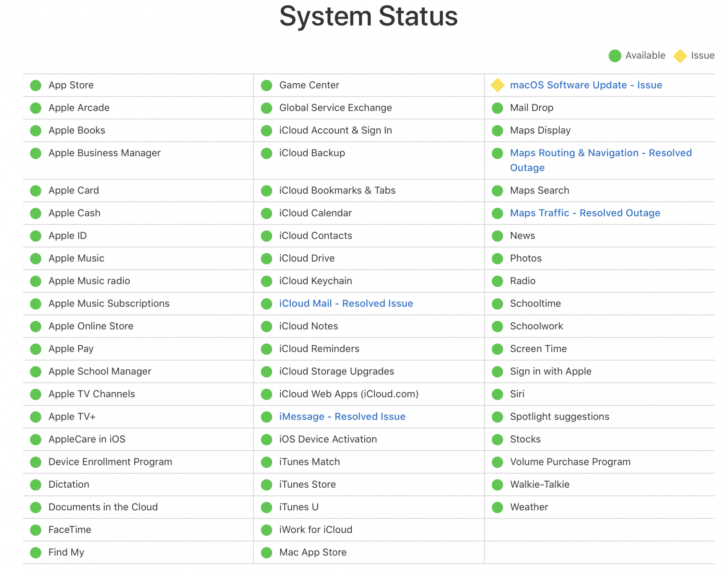Click the System Status page heading
Image resolution: width=728 pixels, height=569 pixels.
(x=368, y=16)
